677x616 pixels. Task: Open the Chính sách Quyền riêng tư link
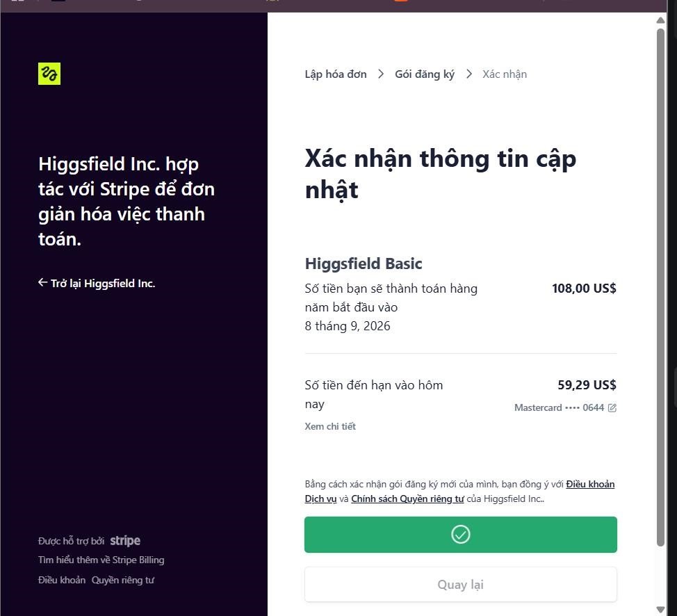[407, 499]
